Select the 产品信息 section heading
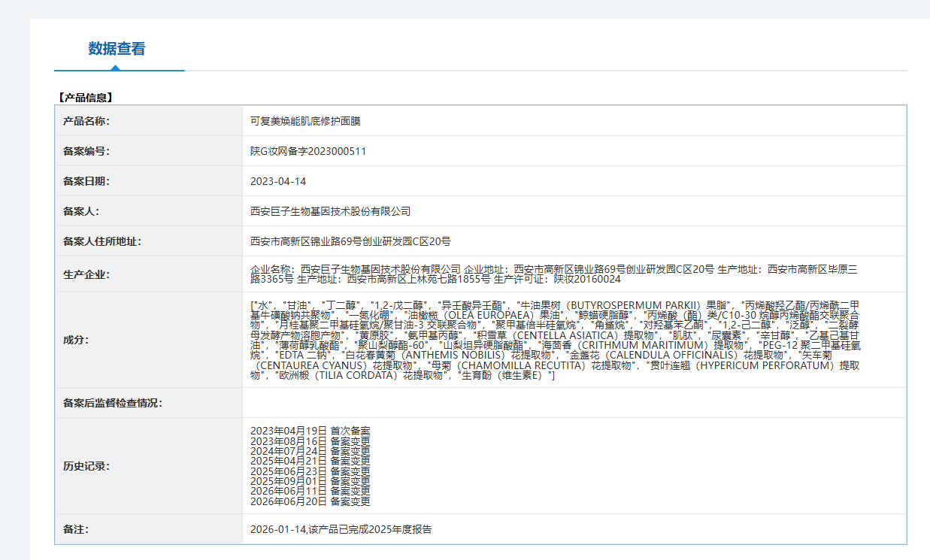 pyautogui.click(x=85, y=98)
